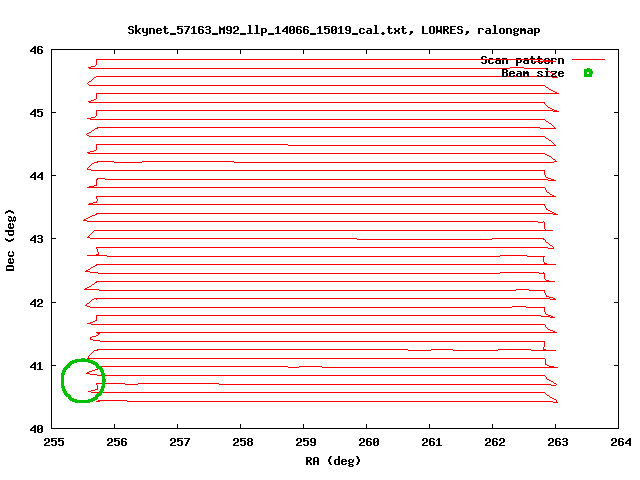640x480 pixels.
Task: Click the x-axis tick label 263
Action: 558,442
